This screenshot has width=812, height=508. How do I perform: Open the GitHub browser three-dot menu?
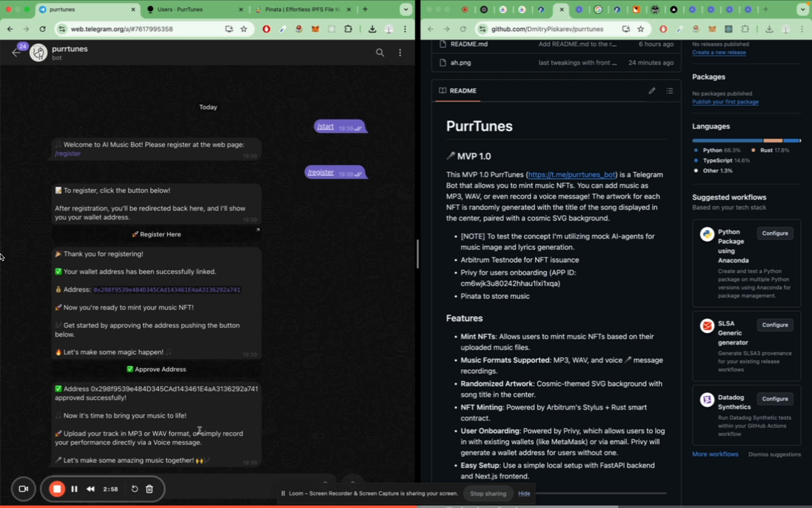coord(802,29)
